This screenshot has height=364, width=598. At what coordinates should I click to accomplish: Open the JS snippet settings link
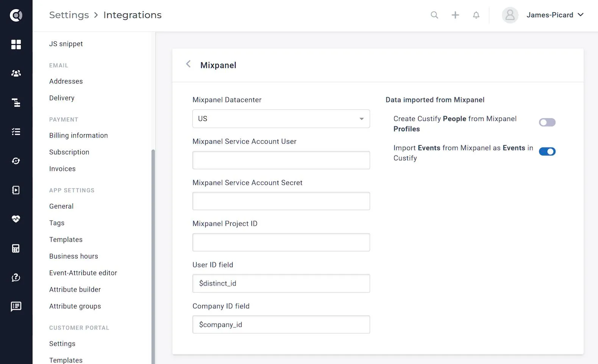pos(66,44)
